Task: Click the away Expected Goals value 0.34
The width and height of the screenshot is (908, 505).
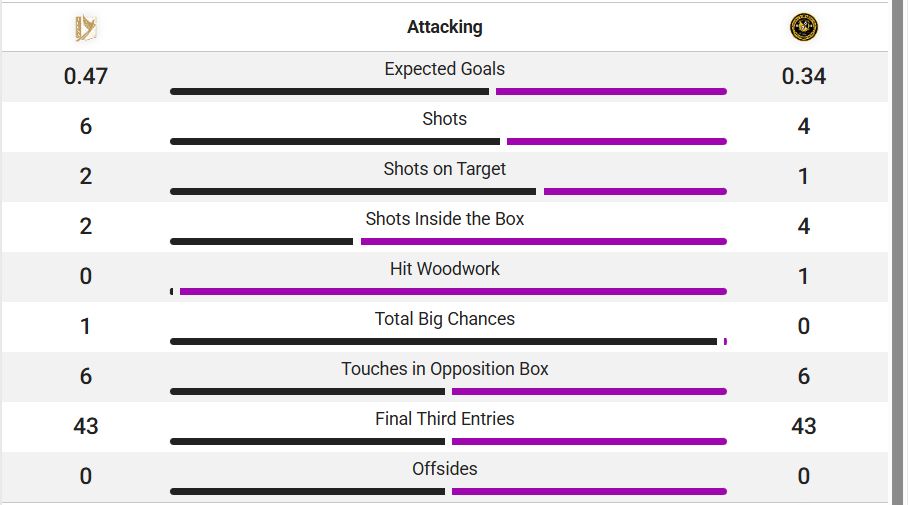Action: 804,76
